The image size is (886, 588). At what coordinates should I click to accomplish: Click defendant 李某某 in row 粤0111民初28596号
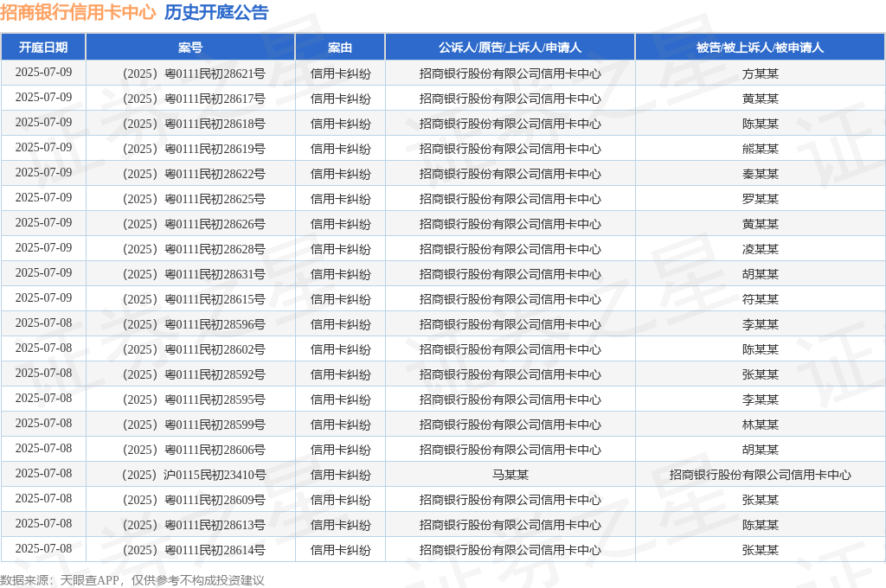pos(760,324)
